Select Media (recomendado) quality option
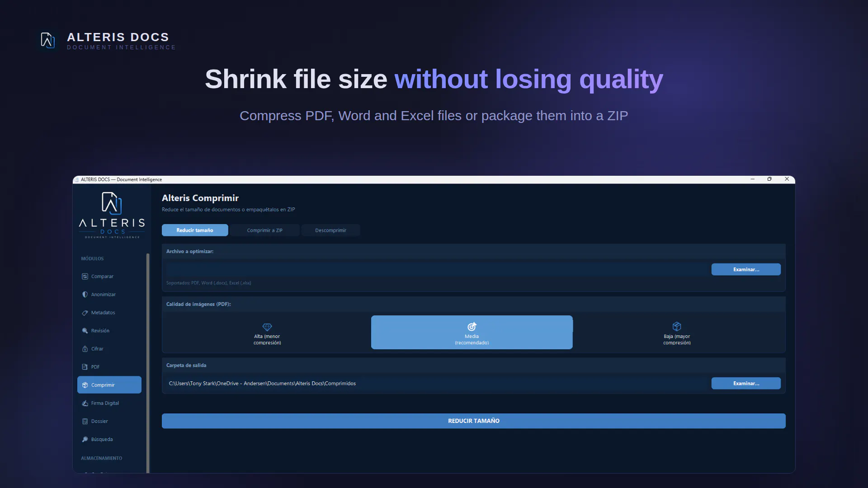This screenshot has height=488, width=868. click(x=472, y=333)
